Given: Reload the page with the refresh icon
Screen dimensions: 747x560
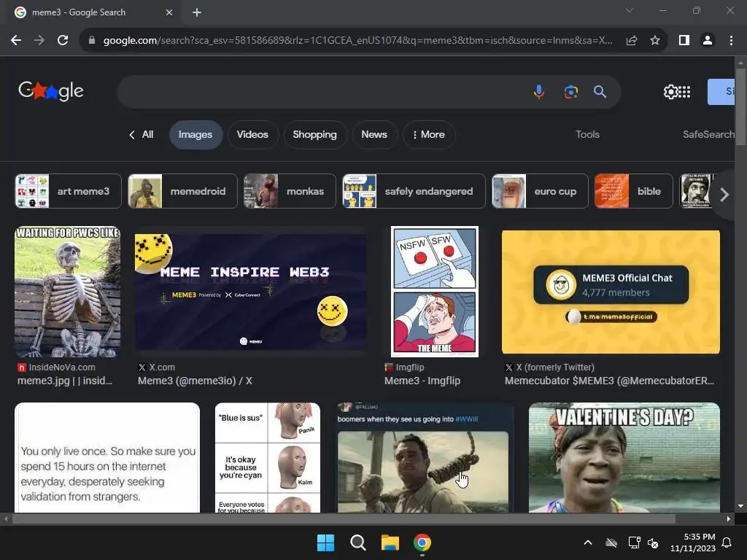Looking at the screenshot, I should [63, 41].
